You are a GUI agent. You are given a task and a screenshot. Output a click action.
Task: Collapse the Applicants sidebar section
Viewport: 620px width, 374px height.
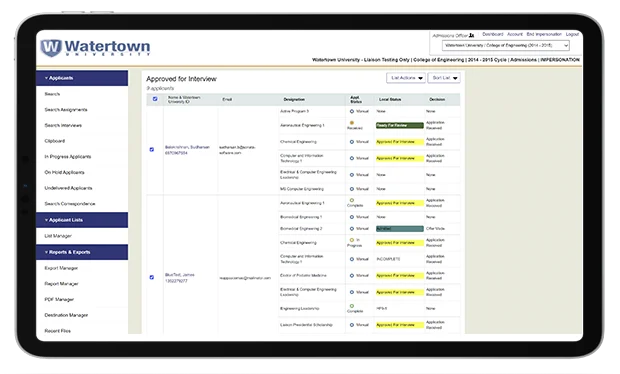pyautogui.click(x=82, y=78)
